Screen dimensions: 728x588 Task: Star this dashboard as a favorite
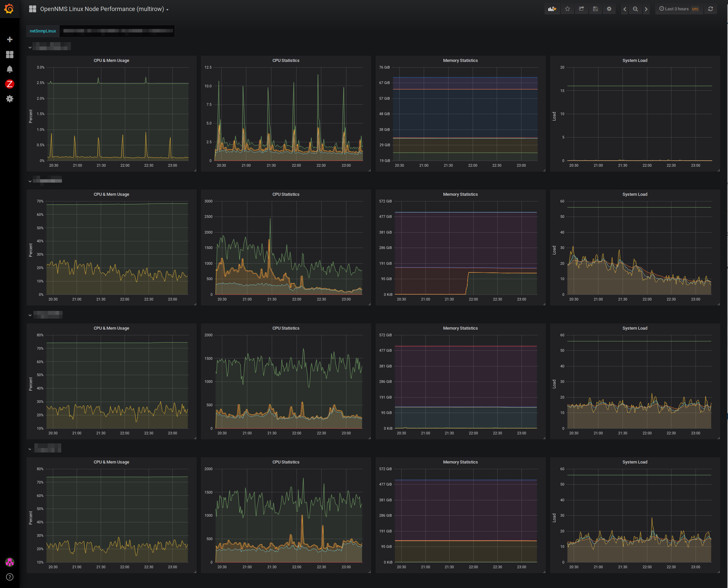tap(567, 9)
